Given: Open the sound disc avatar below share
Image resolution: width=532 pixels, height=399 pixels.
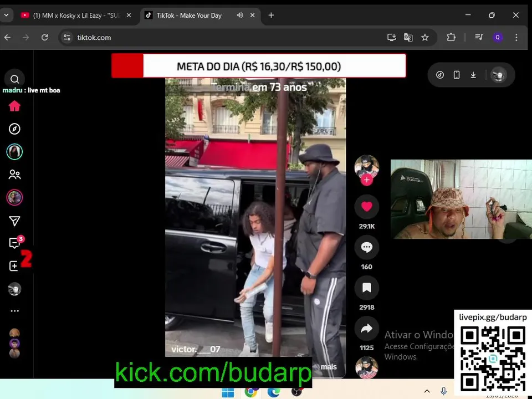Looking at the screenshot, I should coord(367,367).
